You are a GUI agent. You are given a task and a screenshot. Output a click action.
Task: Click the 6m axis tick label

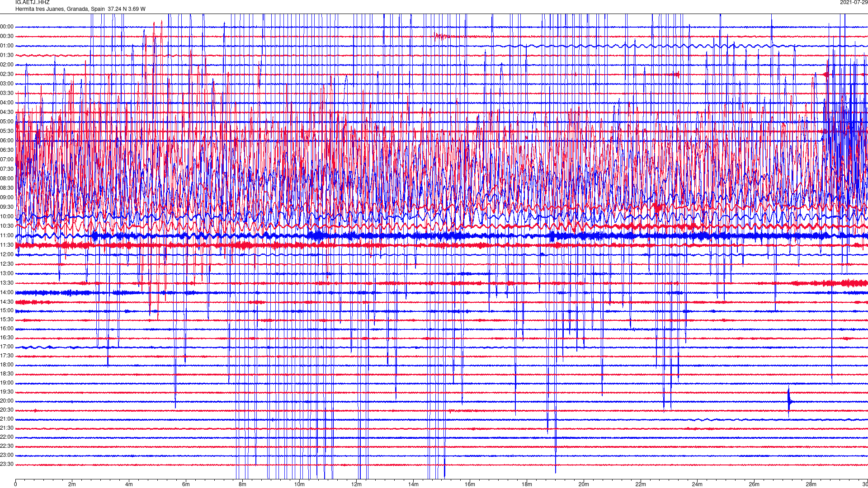click(186, 484)
